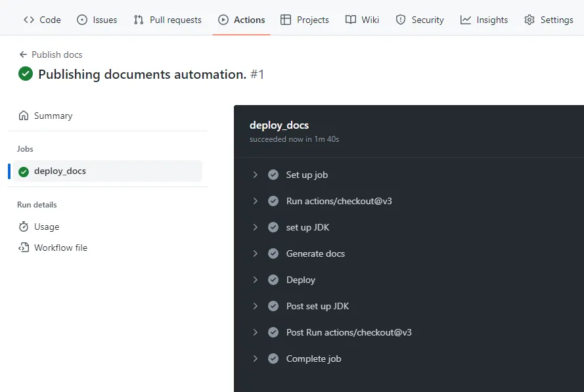Click the back arrow beside Publish docs
Screen dimensions: 584x392
coord(24,54)
